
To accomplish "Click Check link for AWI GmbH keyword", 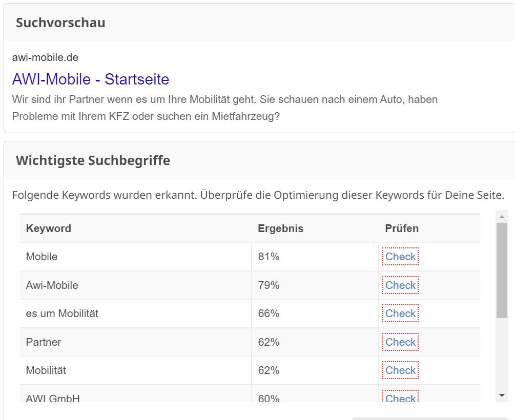I will [x=400, y=396].
